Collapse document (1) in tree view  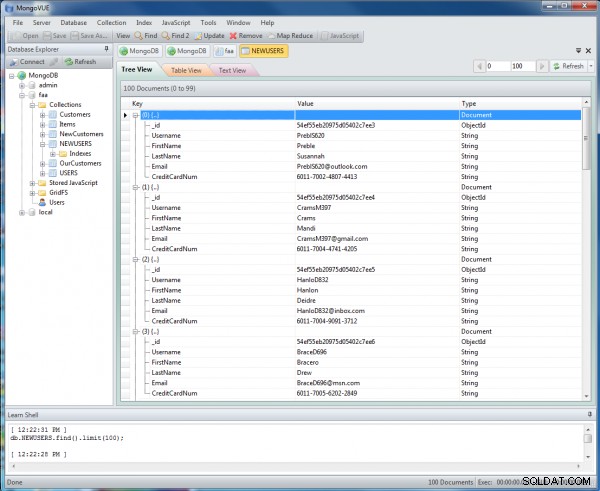[135, 187]
